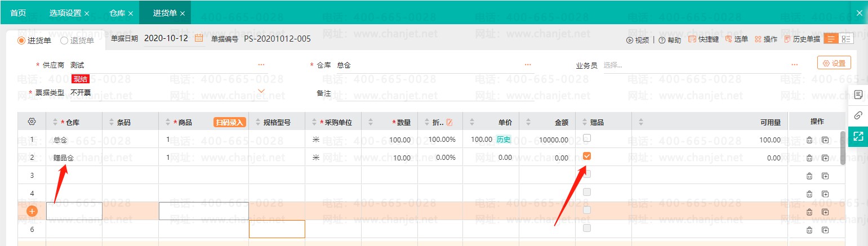Open the attachment link icon on right sidebar
868x246 pixels.
click(x=858, y=115)
